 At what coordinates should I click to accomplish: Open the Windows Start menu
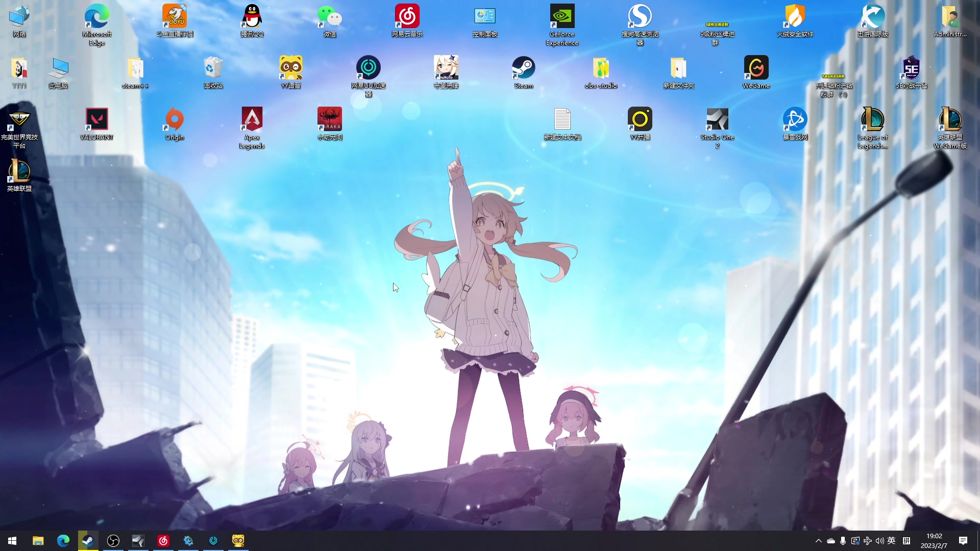12,541
